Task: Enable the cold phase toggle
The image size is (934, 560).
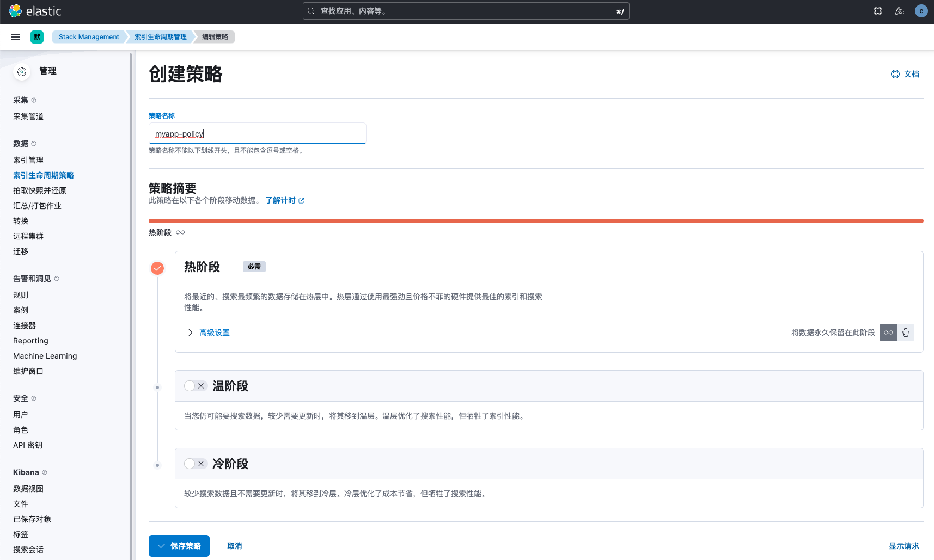Action: click(x=195, y=464)
